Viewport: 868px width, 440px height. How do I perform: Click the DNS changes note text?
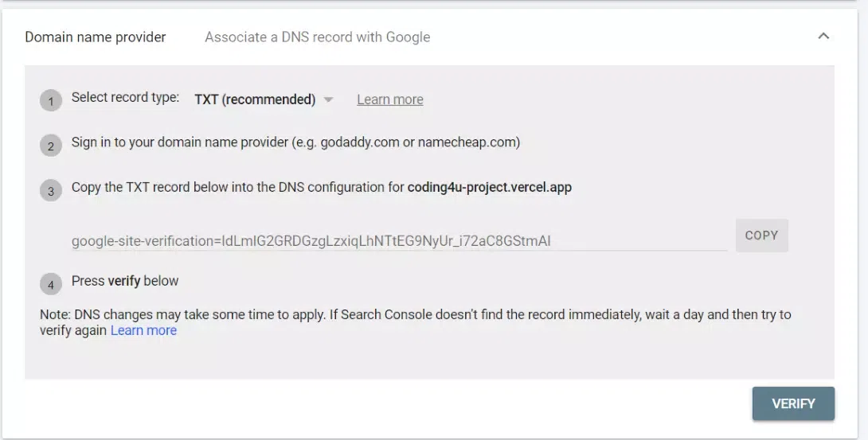click(x=414, y=315)
